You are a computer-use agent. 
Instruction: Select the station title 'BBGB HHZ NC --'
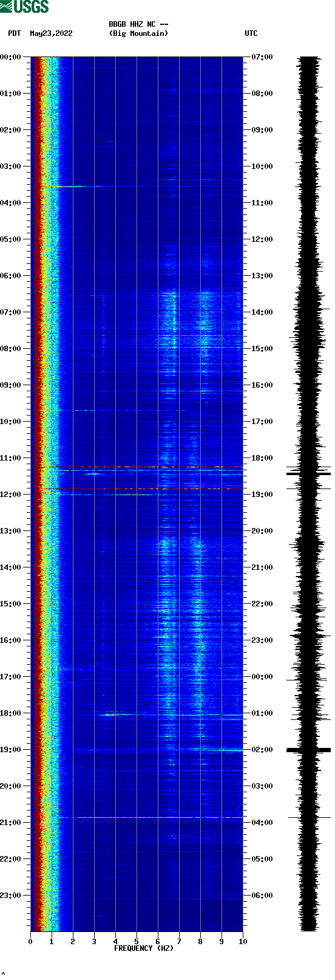coord(138,24)
